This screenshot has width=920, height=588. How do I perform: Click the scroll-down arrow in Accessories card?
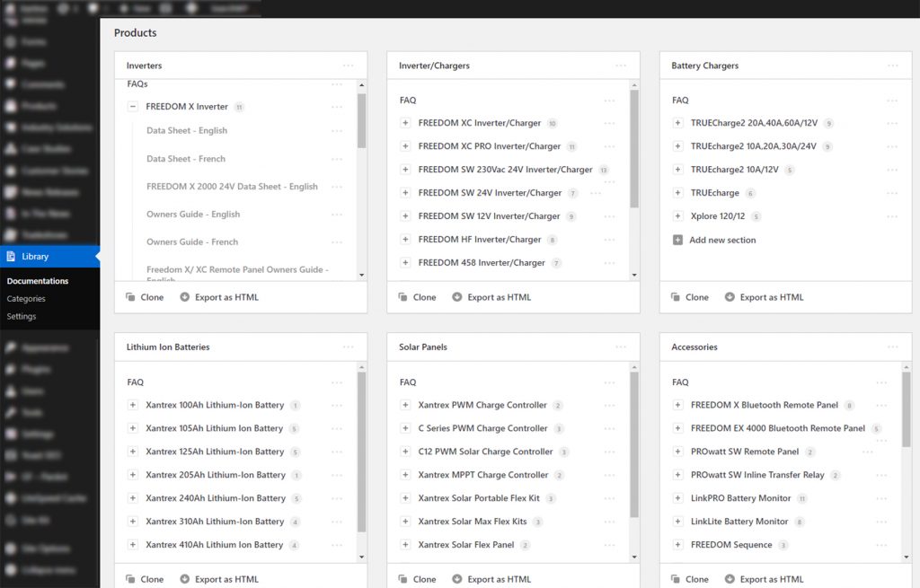pos(907,557)
